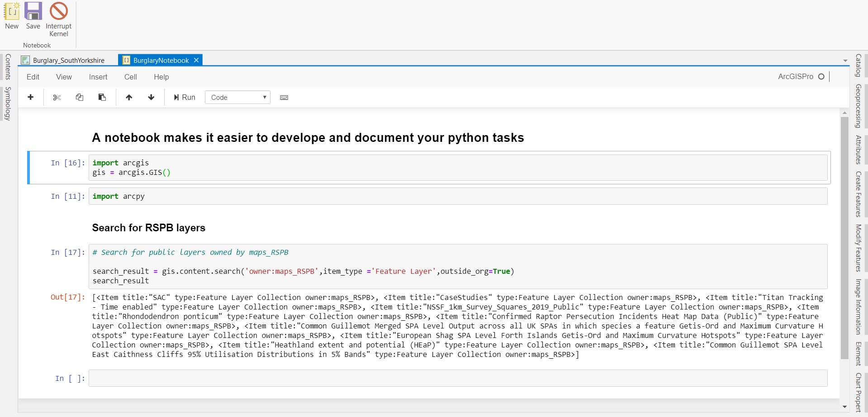This screenshot has height=417, width=868.
Task: Open the Attributes pane
Action: point(858,150)
